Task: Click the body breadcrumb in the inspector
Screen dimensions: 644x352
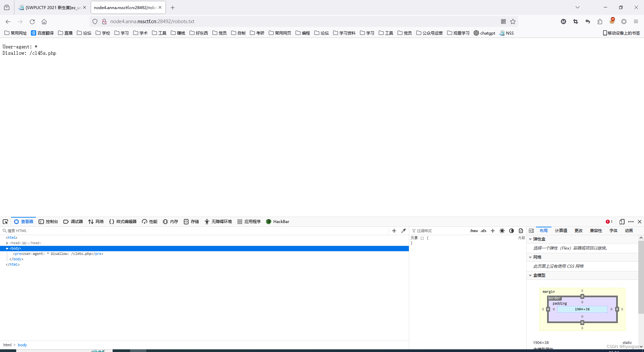Action: [22, 345]
